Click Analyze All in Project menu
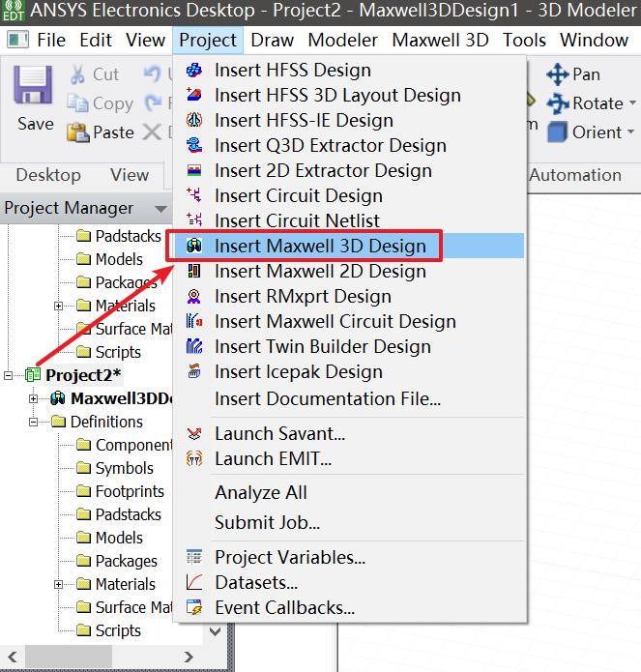The width and height of the screenshot is (641, 672). pos(260,492)
